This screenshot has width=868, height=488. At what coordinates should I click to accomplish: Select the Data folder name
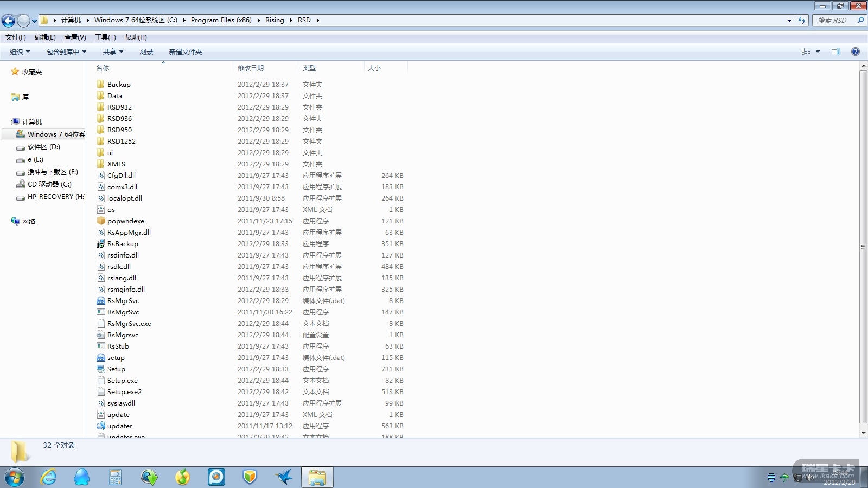pyautogui.click(x=114, y=96)
